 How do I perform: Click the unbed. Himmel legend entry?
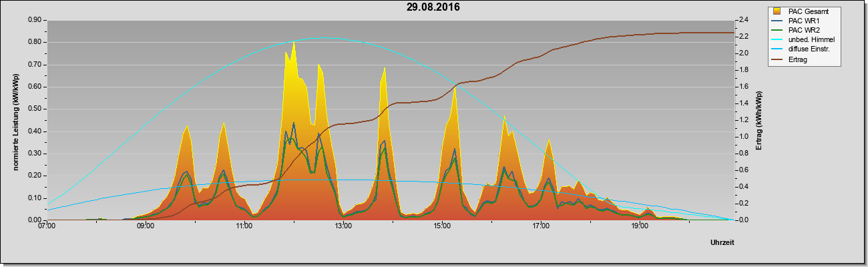pos(801,39)
